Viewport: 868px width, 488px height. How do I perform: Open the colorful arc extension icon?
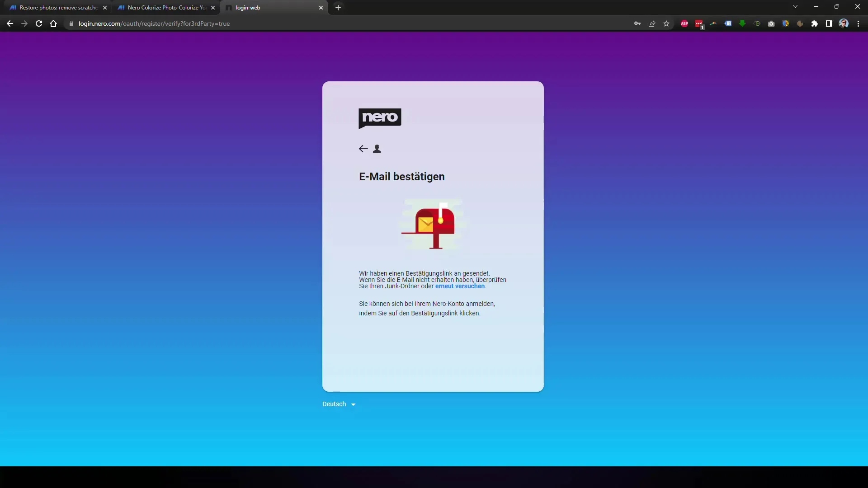tap(713, 23)
